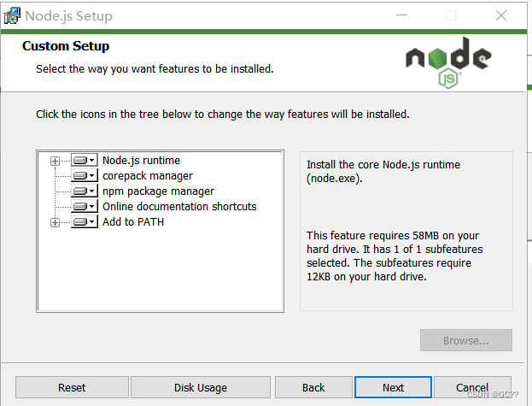
Task: Go Back to the previous step
Action: (x=313, y=387)
